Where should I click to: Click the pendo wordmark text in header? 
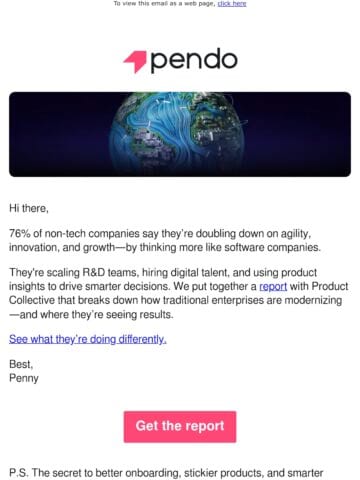pyautogui.click(x=194, y=61)
